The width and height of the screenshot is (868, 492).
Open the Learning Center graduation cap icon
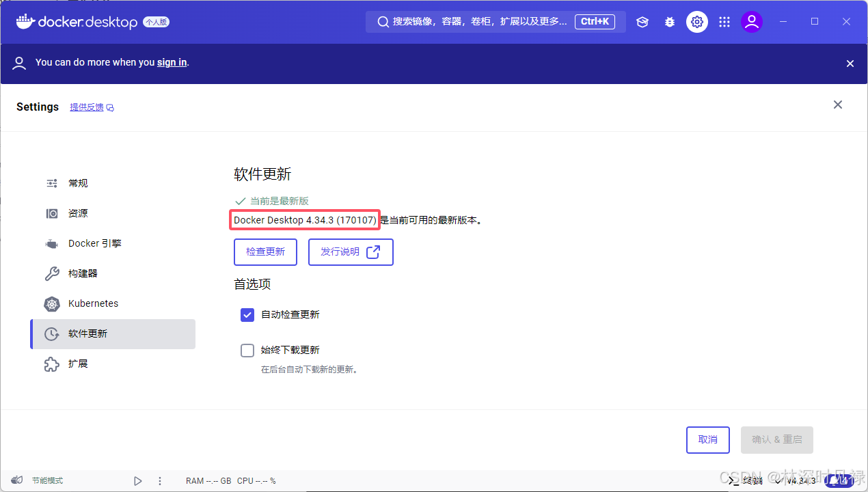click(x=642, y=22)
